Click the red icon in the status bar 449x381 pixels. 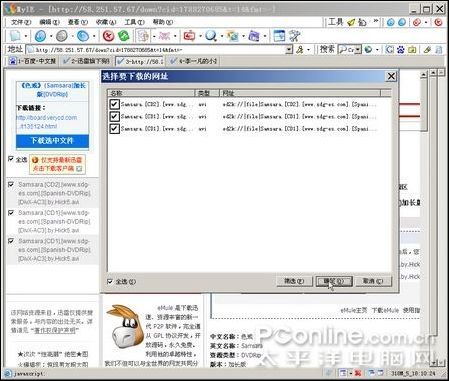[358, 373]
